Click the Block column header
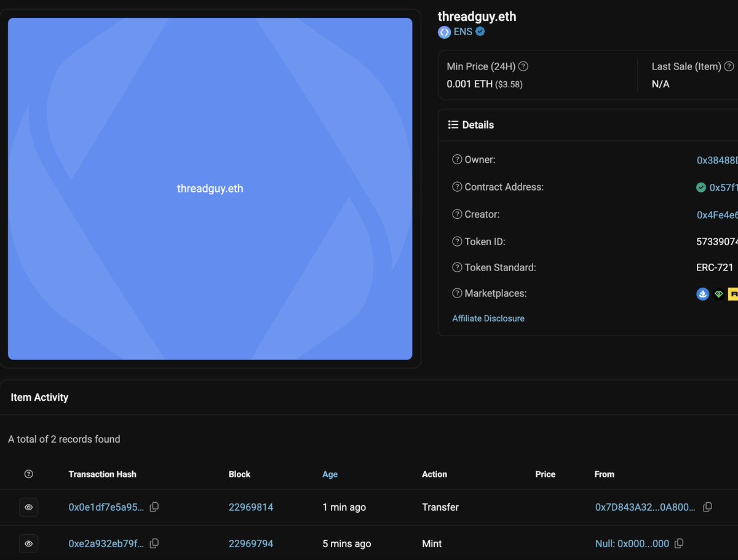Image resolution: width=738 pixels, height=560 pixels. (x=240, y=474)
